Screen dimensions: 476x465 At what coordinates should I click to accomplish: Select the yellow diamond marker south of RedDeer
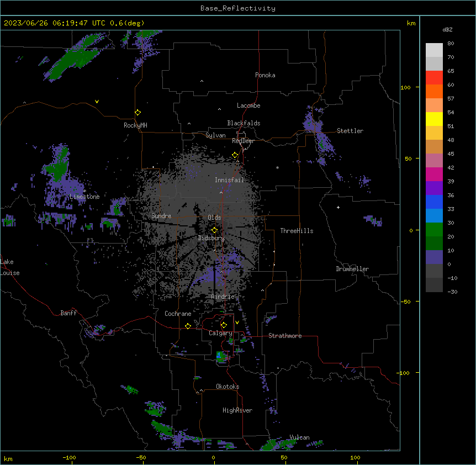235,155
